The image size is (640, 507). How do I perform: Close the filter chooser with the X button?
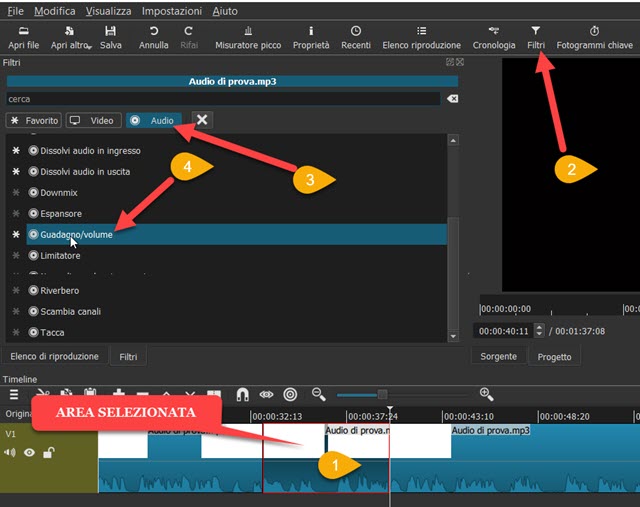202,120
